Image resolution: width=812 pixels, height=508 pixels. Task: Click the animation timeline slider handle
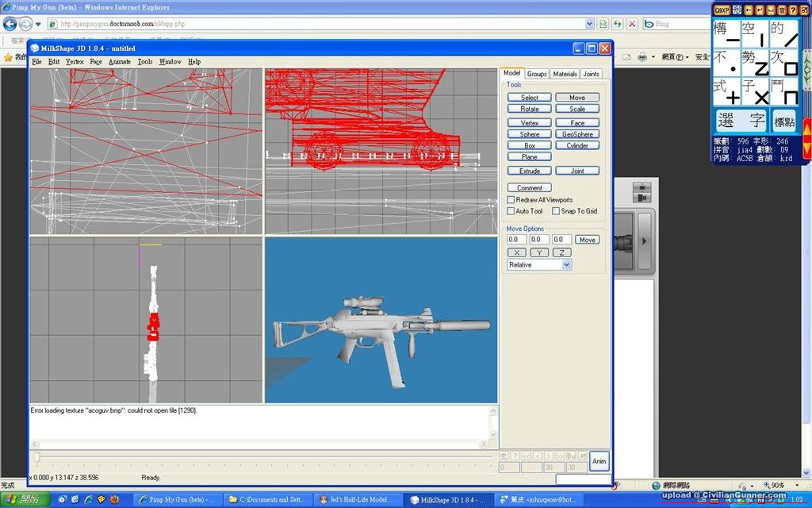pos(36,457)
